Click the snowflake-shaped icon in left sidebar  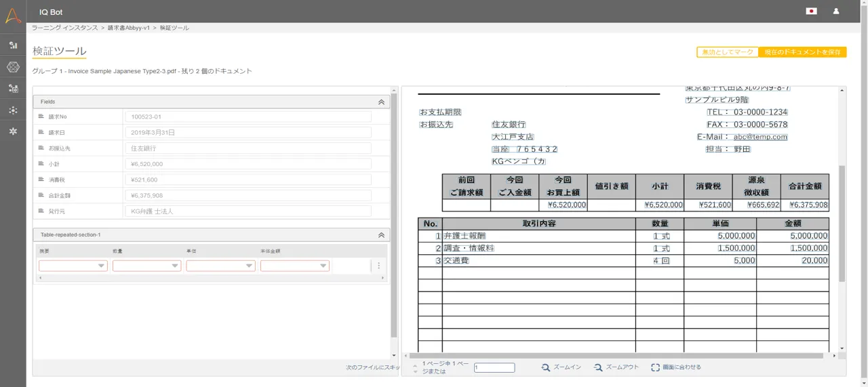click(x=13, y=131)
